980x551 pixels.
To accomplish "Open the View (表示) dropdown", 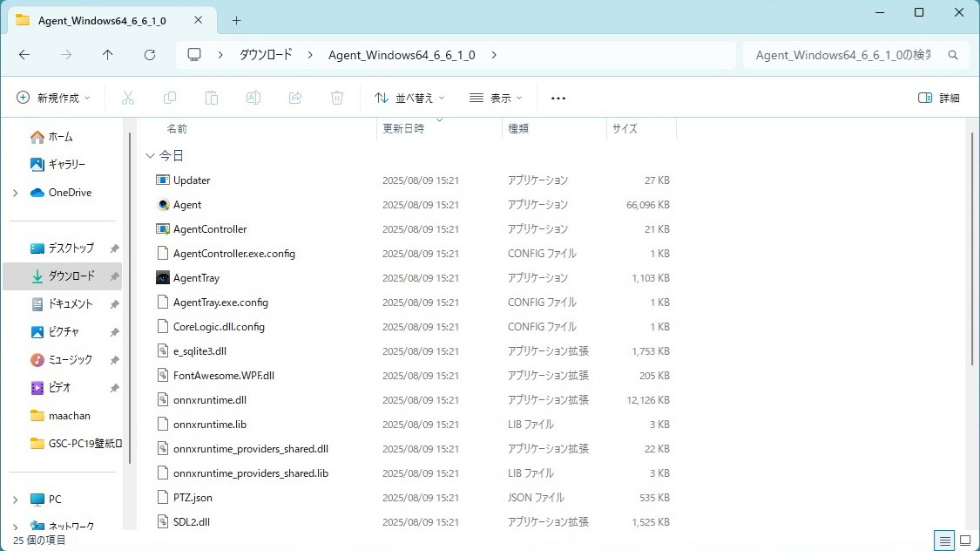I will pyautogui.click(x=496, y=99).
